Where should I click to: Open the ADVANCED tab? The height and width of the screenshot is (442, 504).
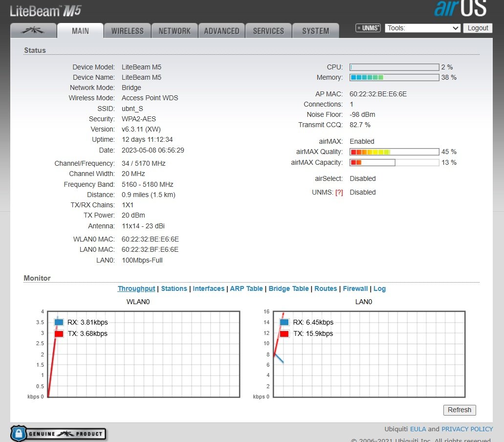click(x=221, y=31)
